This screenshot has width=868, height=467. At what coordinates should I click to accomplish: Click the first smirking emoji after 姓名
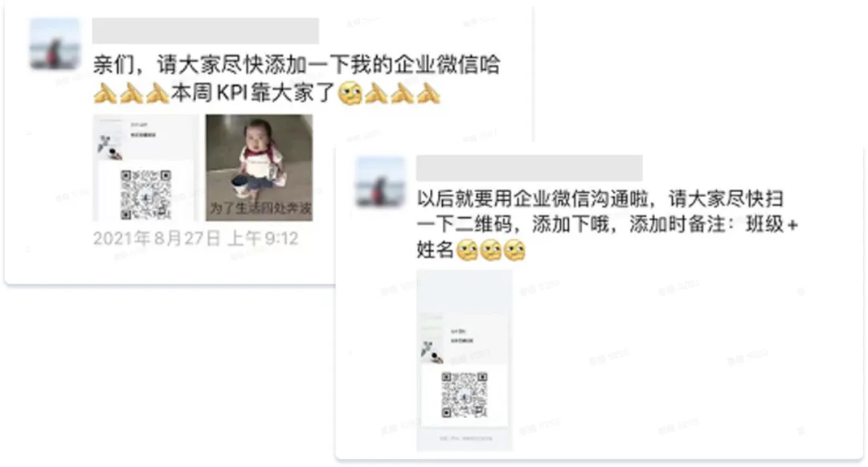pyautogui.click(x=467, y=250)
